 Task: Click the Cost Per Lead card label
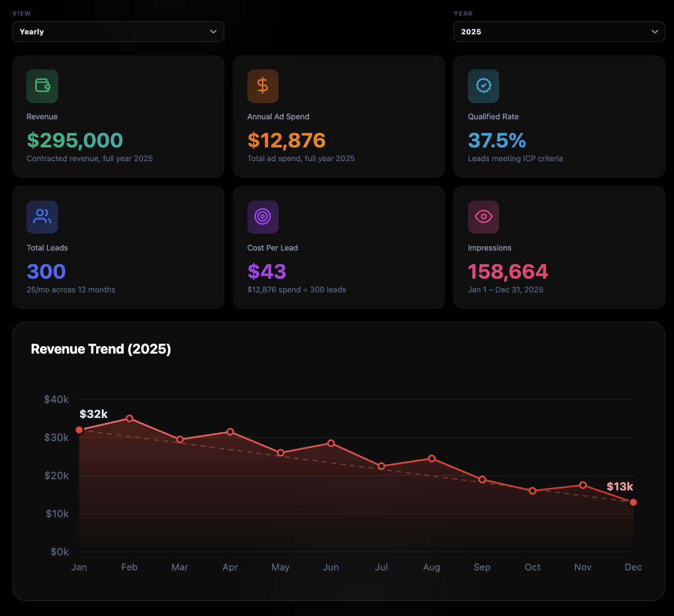pyautogui.click(x=272, y=247)
